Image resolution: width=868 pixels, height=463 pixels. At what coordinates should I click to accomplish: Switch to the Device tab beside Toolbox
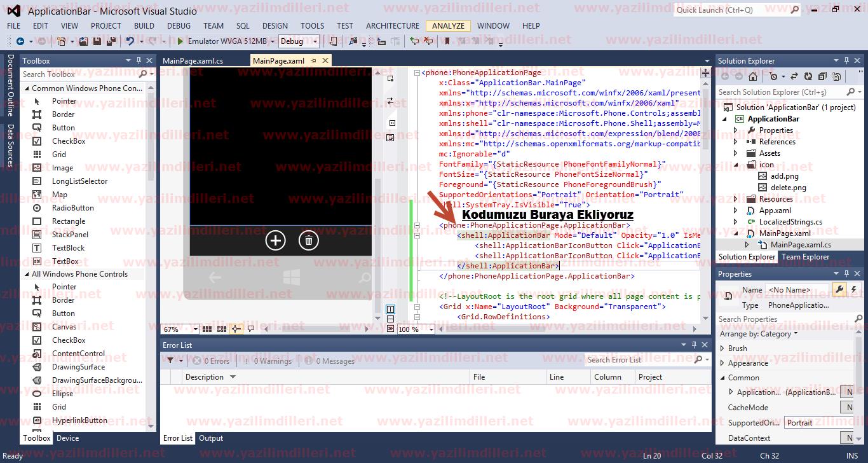pyautogui.click(x=67, y=438)
